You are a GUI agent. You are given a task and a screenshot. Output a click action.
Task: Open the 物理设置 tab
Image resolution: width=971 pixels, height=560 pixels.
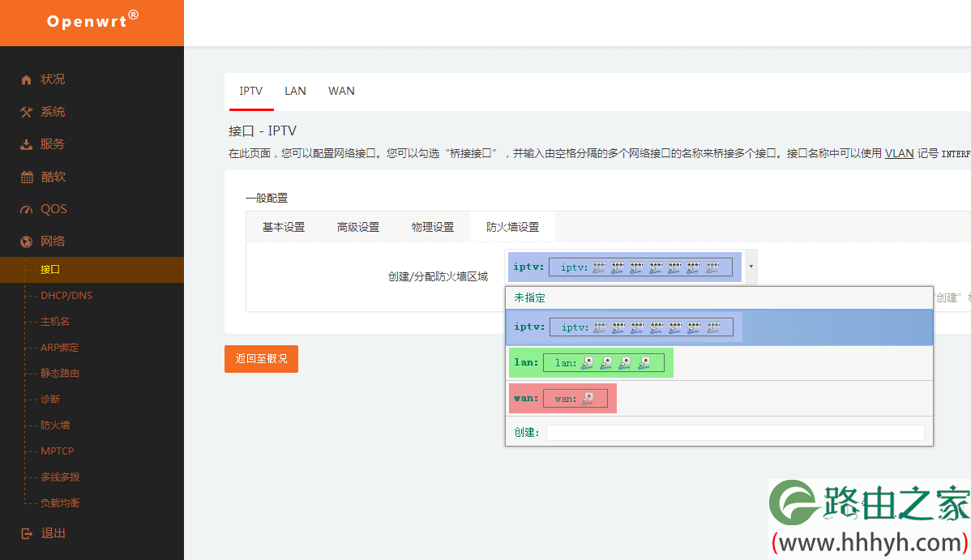click(x=432, y=227)
